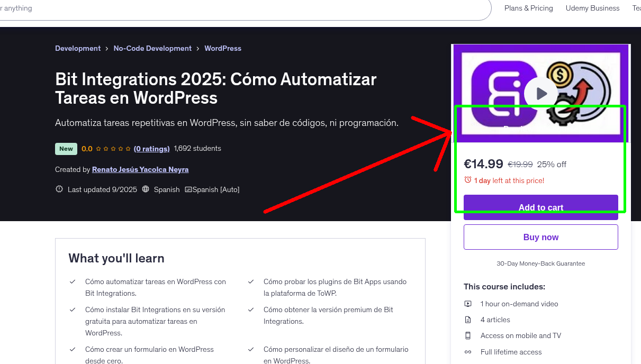Image resolution: width=641 pixels, height=364 pixels.
Task: Select Udemy Business in the navigation bar
Action: [592, 8]
